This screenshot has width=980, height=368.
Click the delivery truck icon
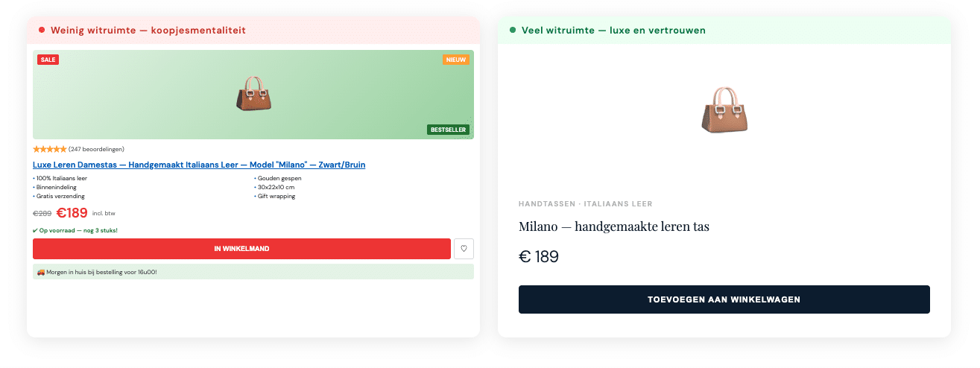click(40, 272)
